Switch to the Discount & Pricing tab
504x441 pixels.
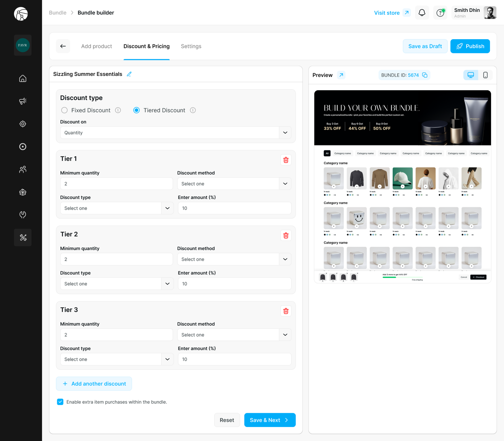147,46
